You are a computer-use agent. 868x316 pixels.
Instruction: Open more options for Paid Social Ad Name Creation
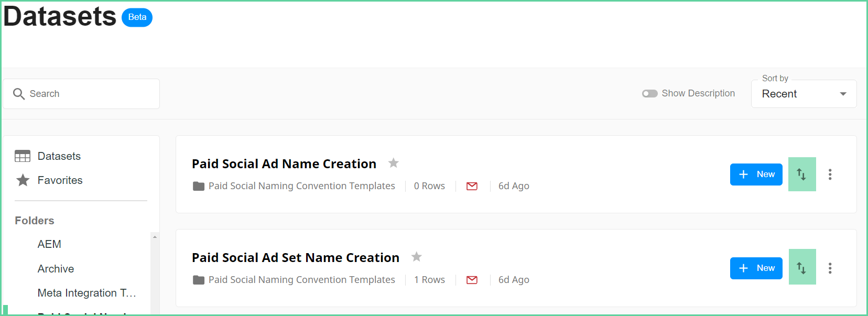pyautogui.click(x=830, y=175)
